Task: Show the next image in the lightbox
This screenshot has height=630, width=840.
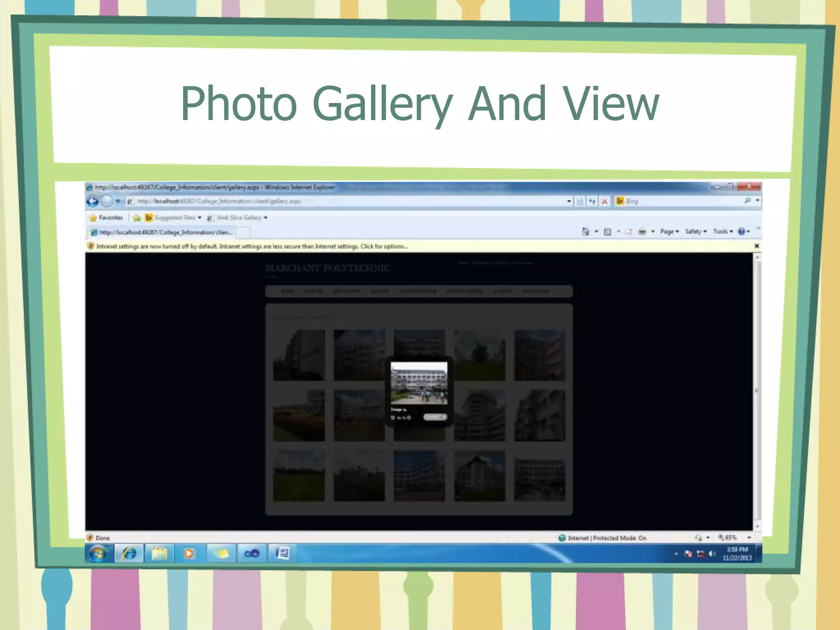Action: point(409,418)
